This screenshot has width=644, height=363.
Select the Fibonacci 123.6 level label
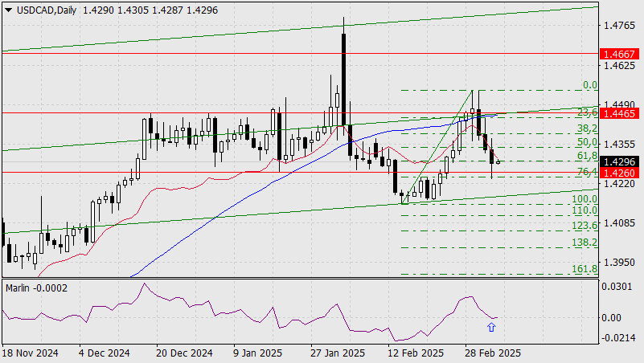pyautogui.click(x=585, y=226)
